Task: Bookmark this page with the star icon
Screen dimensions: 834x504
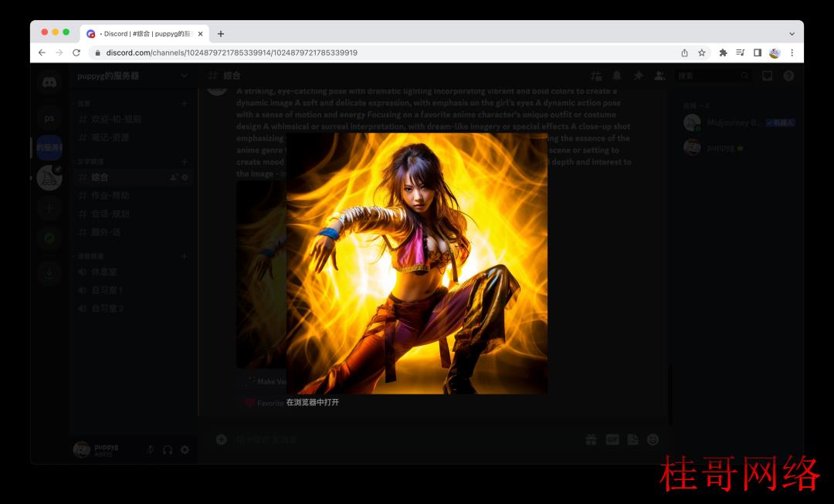Action: click(x=701, y=52)
